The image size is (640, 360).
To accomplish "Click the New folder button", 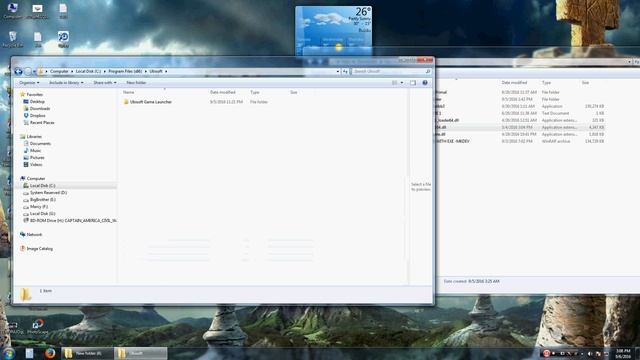I will click(x=136, y=83).
